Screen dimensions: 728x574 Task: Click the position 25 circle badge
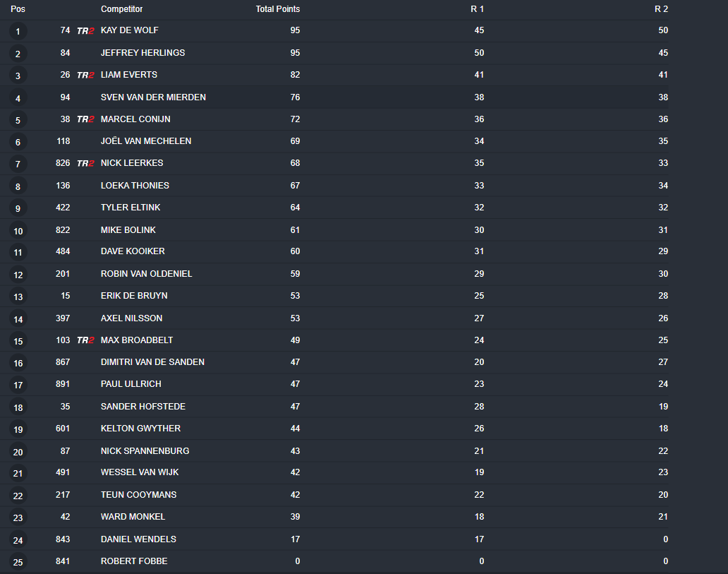click(x=18, y=562)
